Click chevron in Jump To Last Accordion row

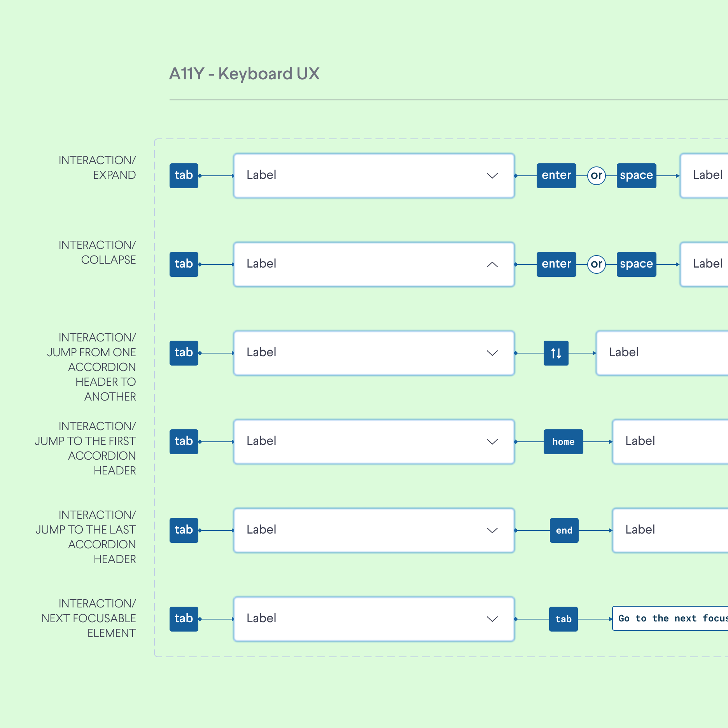tap(492, 530)
